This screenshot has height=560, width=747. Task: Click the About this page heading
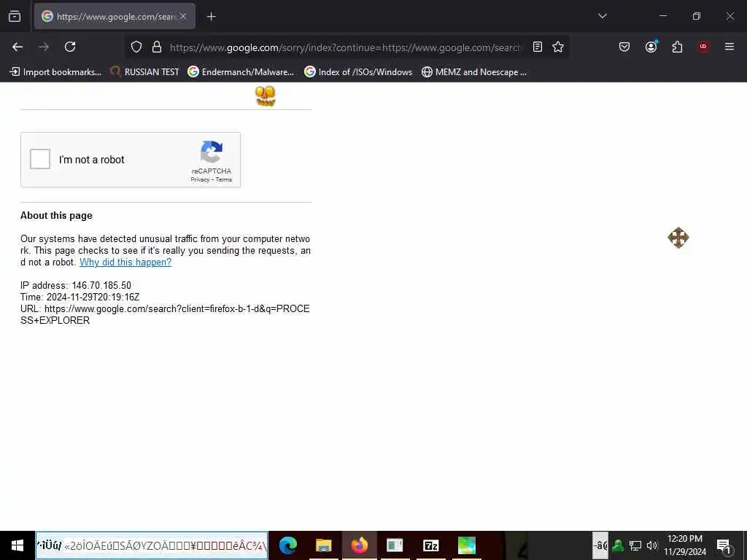click(56, 215)
